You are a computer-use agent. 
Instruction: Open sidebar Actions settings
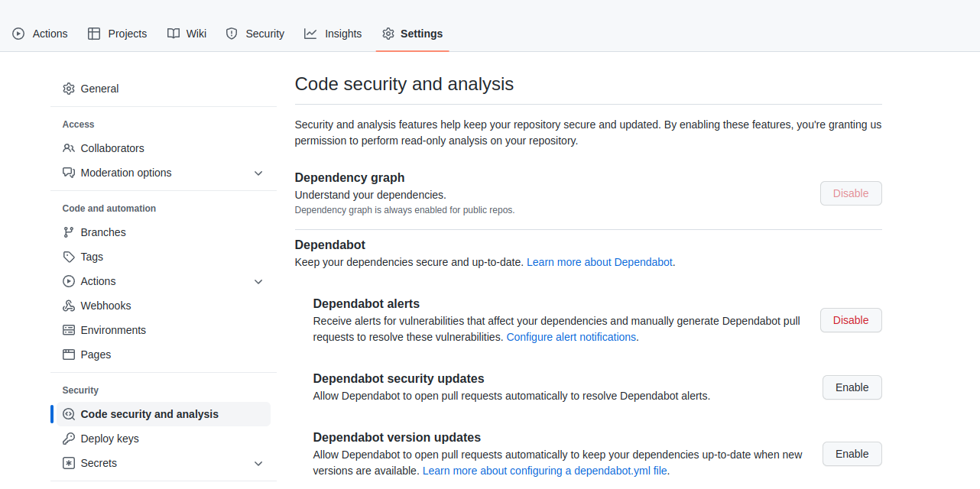164,281
